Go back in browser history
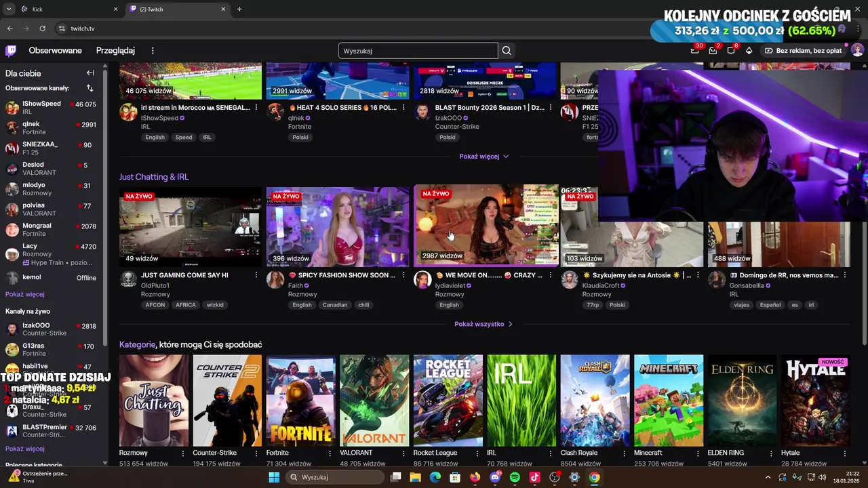 pos(9,28)
